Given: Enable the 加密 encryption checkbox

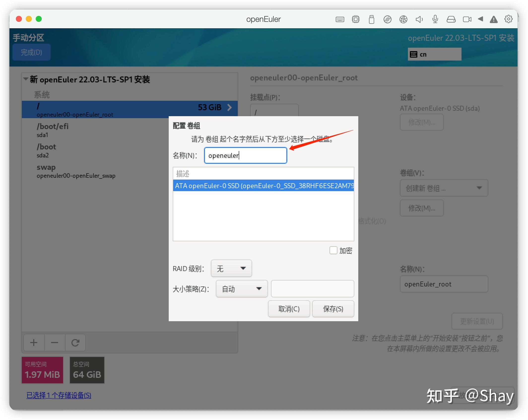Looking at the screenshot, I should (x=333, y=250).
